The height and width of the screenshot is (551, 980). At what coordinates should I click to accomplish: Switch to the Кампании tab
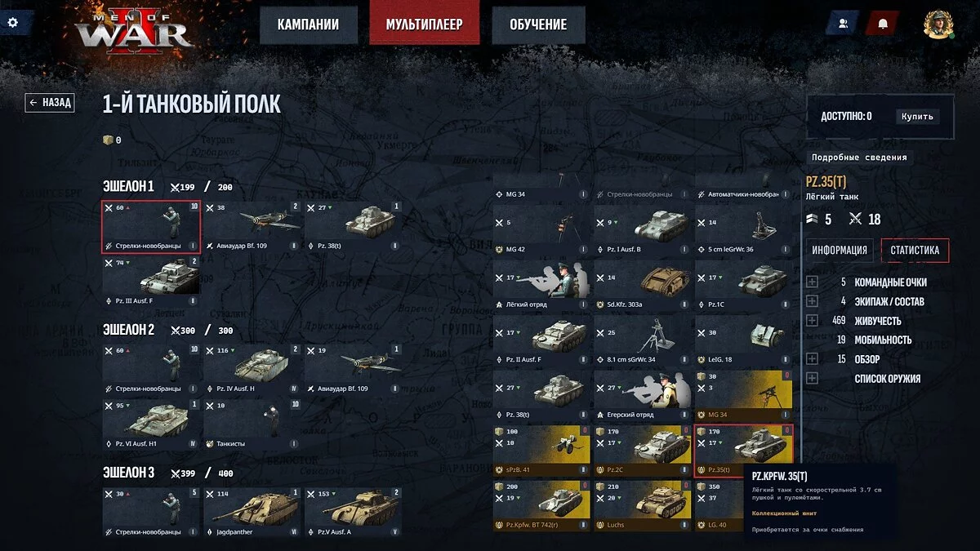pos(308,24)
